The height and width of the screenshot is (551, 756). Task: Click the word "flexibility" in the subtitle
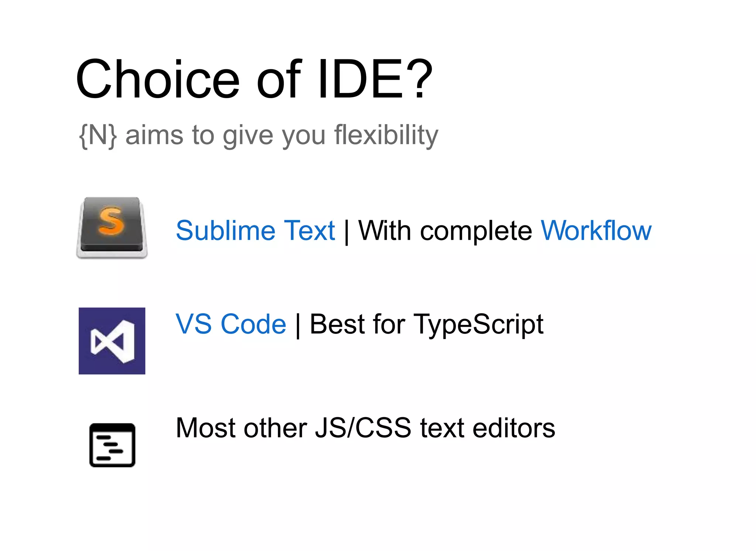tap(386, 135)
